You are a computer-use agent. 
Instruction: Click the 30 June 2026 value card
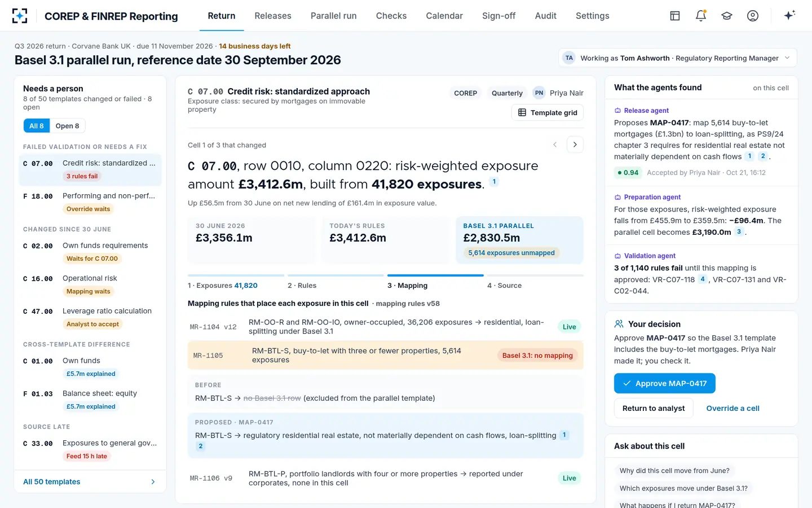[x=251, y=240]
